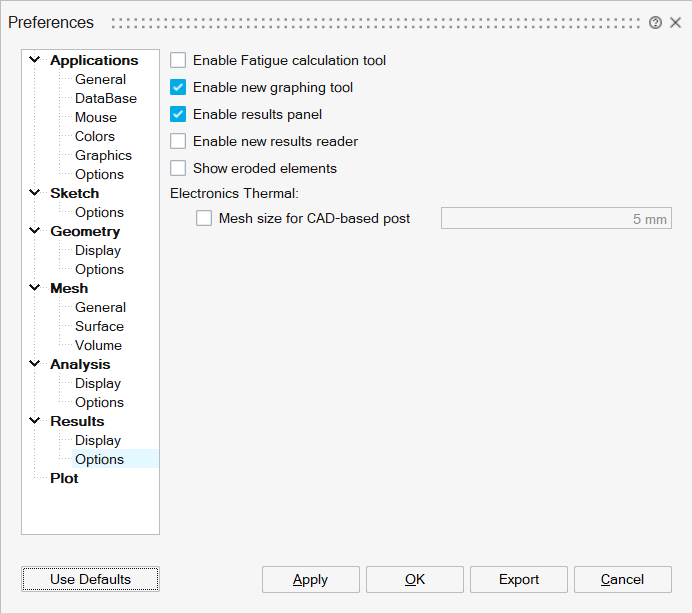Enable Fatigue calculation tool checkbox
This screenshot has height=613, width=692.
point(178,61)
